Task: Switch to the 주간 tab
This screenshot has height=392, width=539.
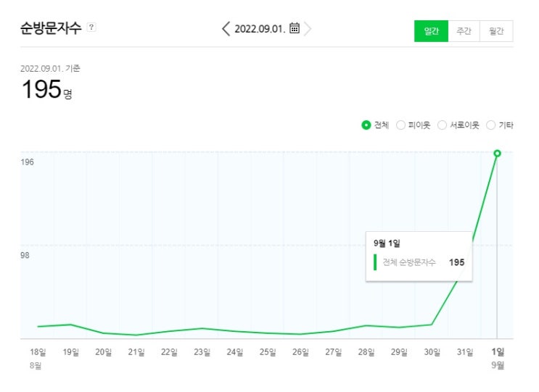Action: [464, 31]
